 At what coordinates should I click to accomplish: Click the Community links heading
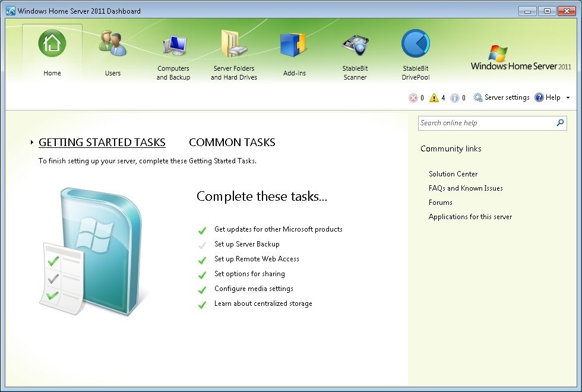pyautogui.click(x=451, y=148)
